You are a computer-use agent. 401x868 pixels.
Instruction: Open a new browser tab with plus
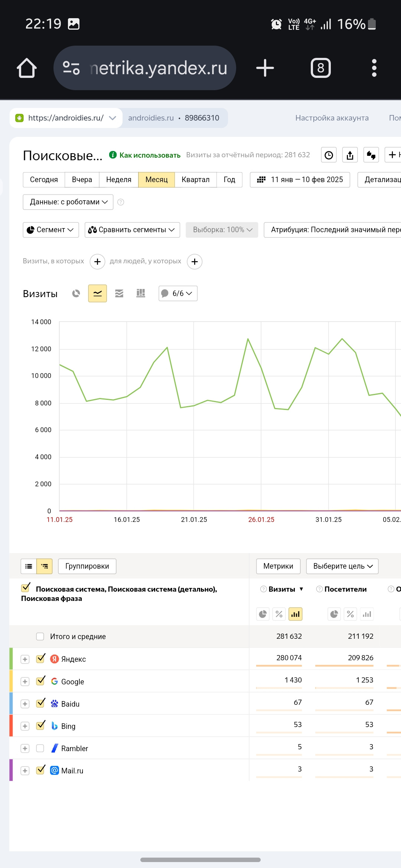tap(265, 68)
